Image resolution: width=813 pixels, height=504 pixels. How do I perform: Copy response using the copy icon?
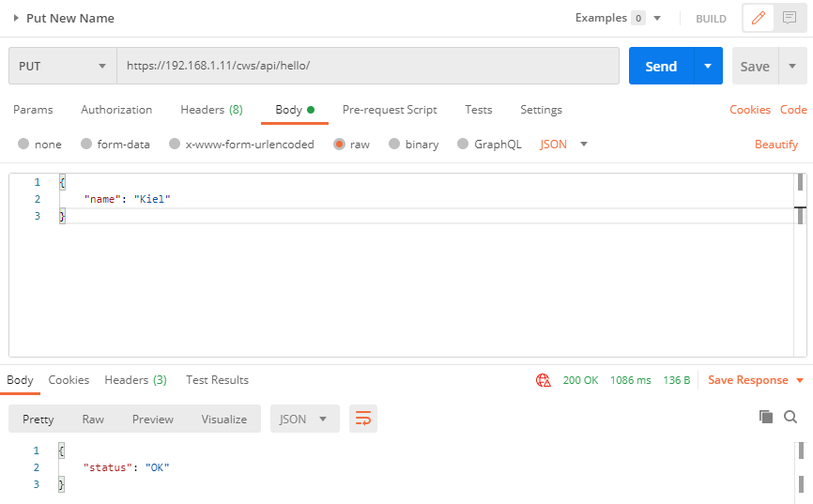[x=766, y=417]
